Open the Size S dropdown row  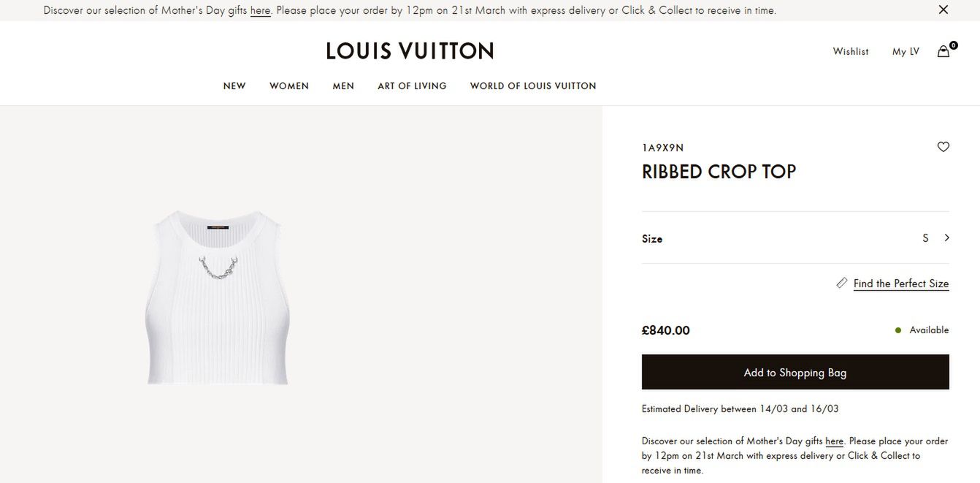coord(795,238)
